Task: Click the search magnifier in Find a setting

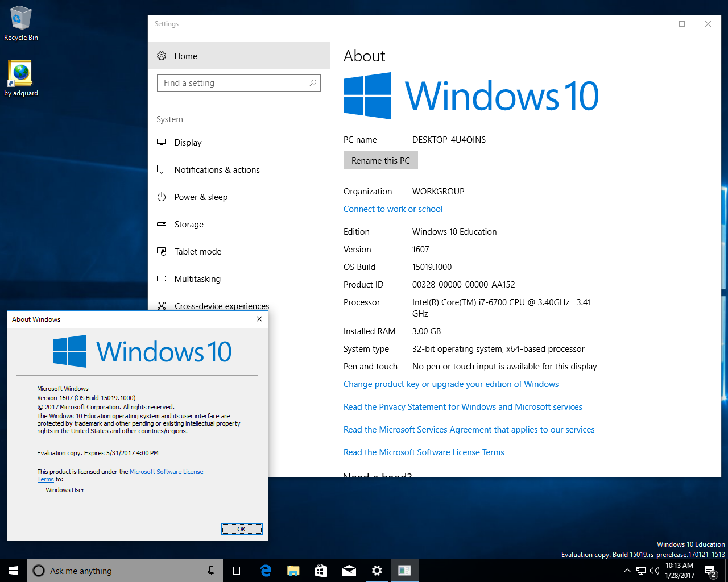Action: [x=313, y=83]
